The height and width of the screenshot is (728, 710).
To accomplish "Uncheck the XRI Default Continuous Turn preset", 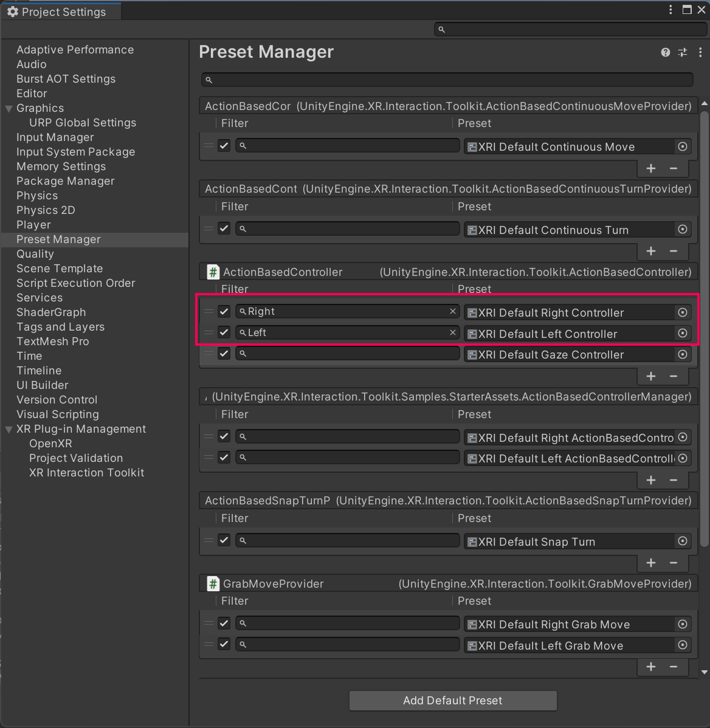I will pos(224,229).
